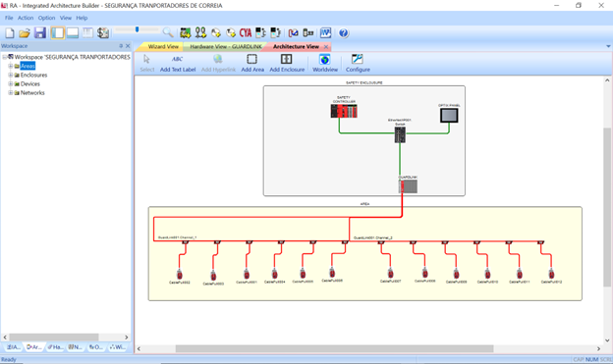Image resolution: width=613 pixels, height=364 pixels.
Task: Collapse the Workspace root node
Action: coord(4,57)
